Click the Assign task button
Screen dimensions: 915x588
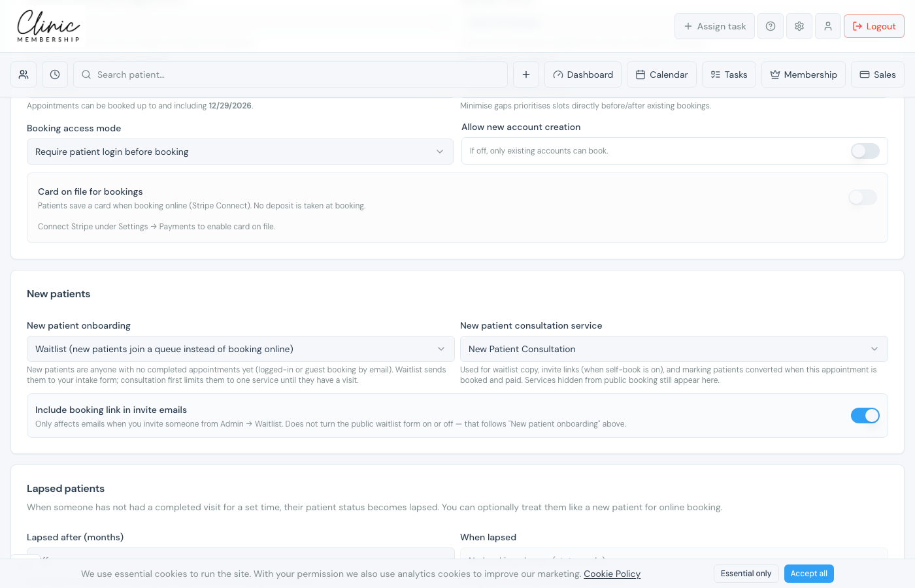714,26
